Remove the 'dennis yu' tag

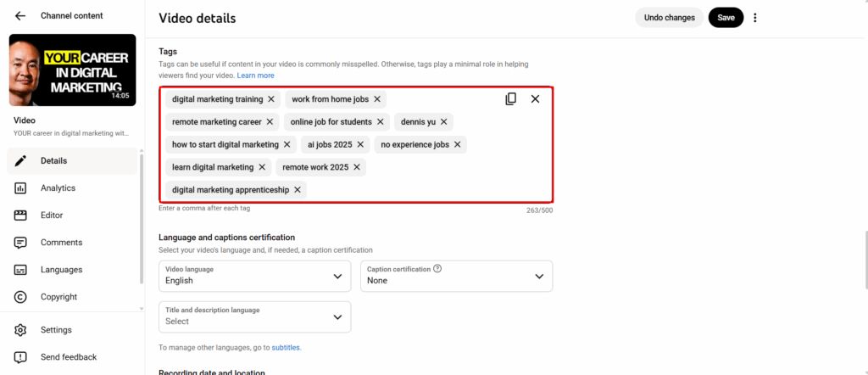pyautogui.click(x=443, y=122)
